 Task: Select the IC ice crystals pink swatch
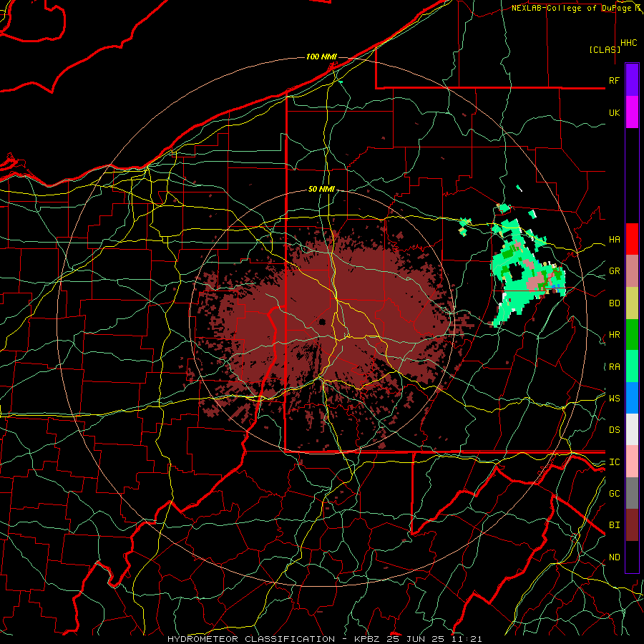(632, 462)
